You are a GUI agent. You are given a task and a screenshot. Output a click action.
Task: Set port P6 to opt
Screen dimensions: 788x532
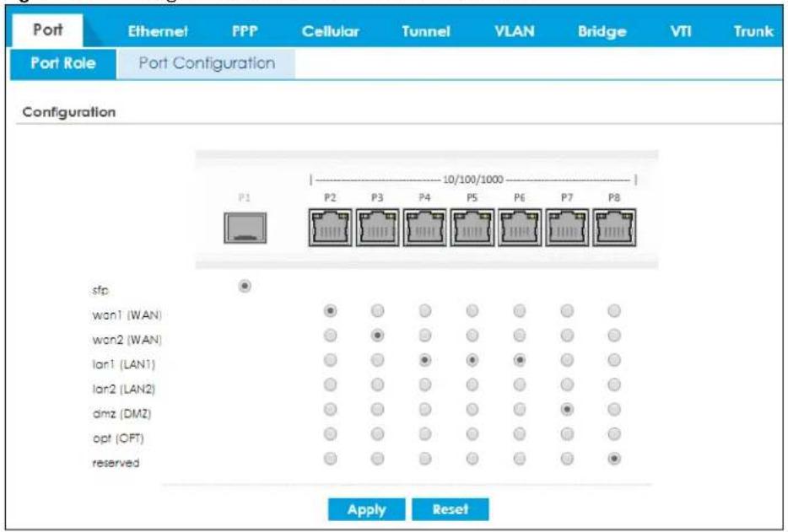[520, 433]
